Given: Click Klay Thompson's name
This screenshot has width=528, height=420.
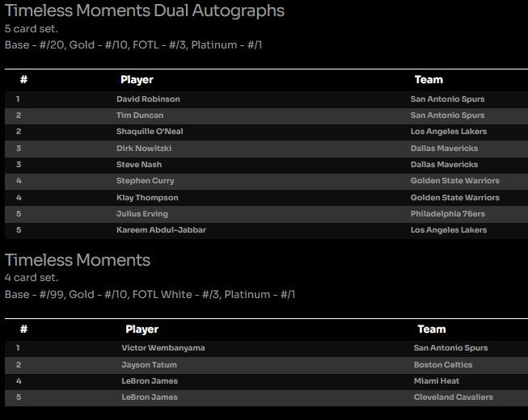Looking at the screenshot, I should tap(147, 198).
